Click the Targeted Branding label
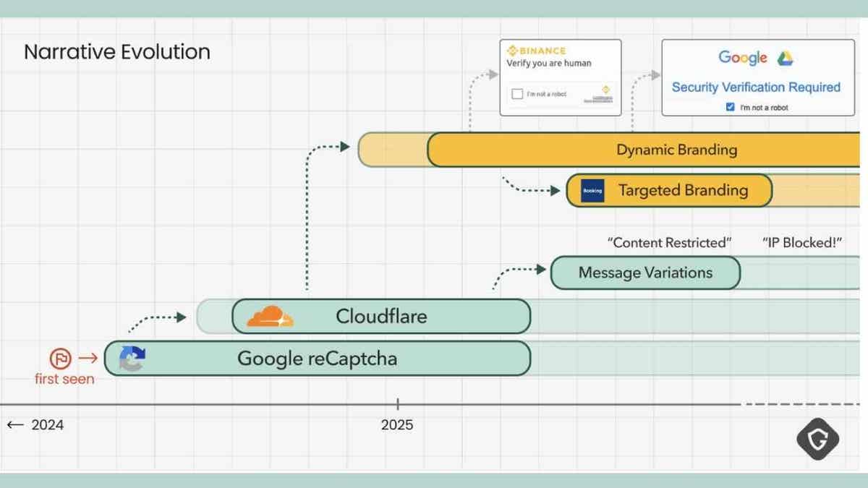 [682, 191]
